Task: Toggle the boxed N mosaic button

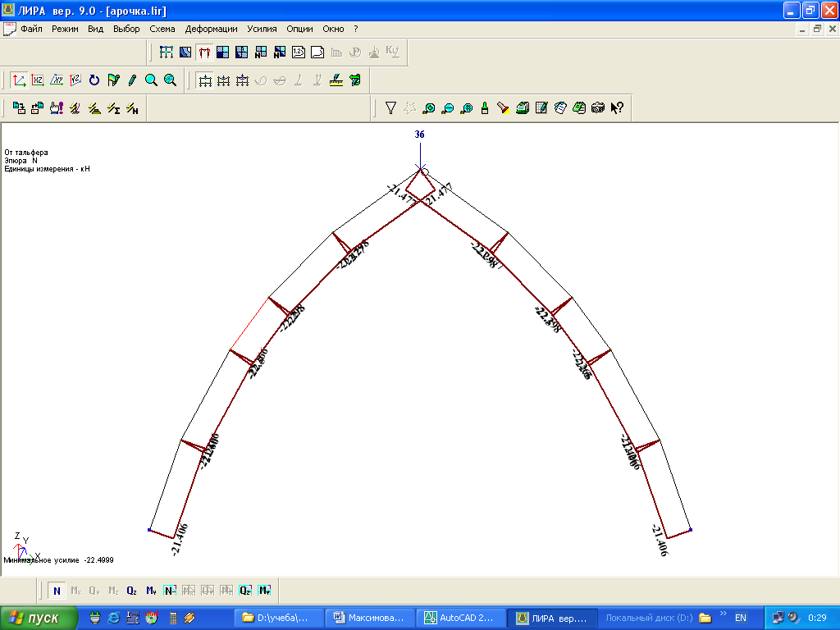Action: click(170, 591)
